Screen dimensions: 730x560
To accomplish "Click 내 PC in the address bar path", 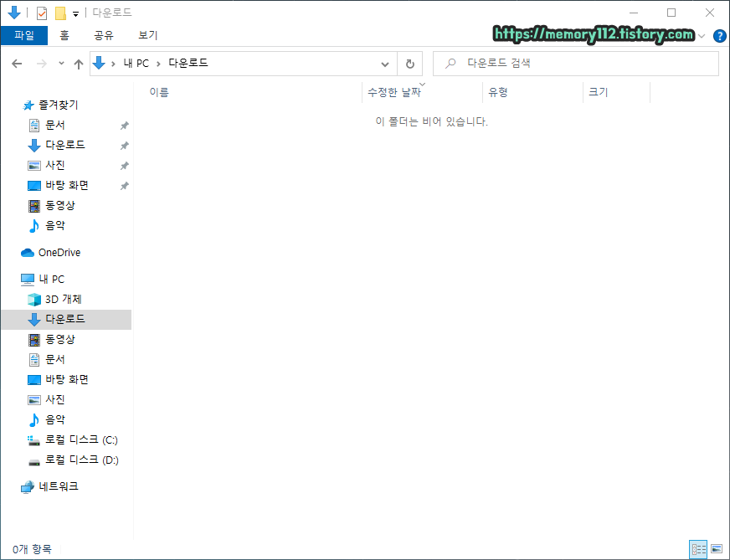I will [136, 64].
